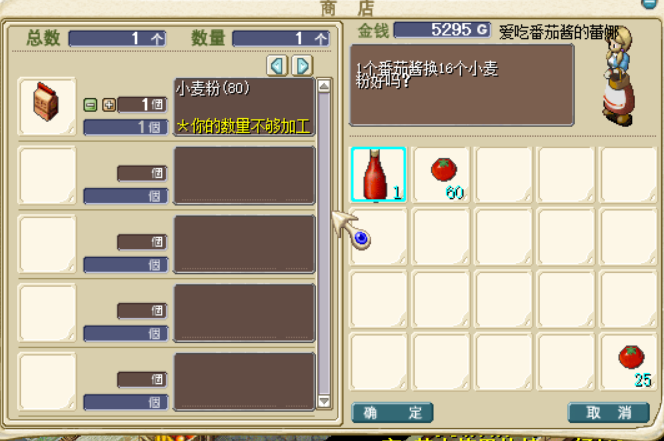Increase flour quantity with plus button

point(109,105)
